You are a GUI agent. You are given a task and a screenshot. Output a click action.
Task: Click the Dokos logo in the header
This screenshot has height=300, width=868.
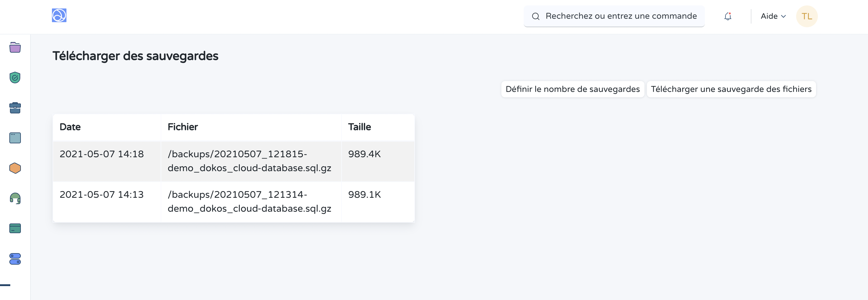[x=59, y=15]
